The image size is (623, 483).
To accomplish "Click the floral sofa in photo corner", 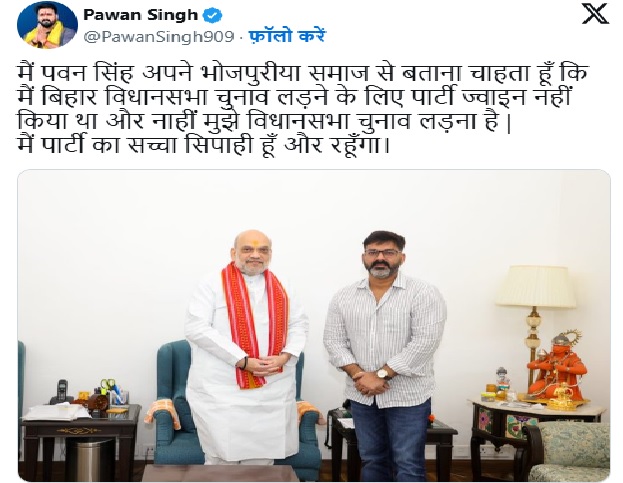I will [567, 451].
